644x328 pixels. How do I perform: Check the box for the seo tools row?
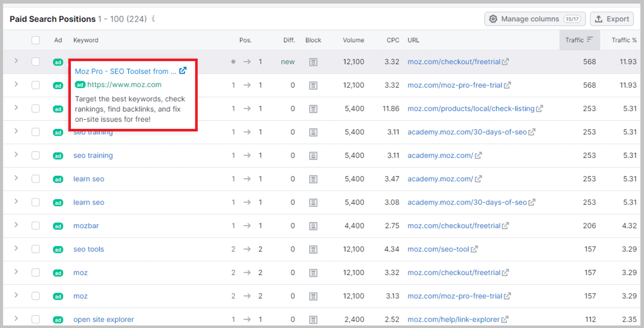tap(36, 249)
